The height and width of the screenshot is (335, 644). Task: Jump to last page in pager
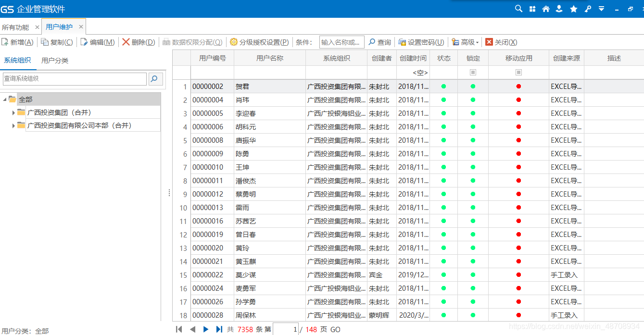[x=219, y=329]
